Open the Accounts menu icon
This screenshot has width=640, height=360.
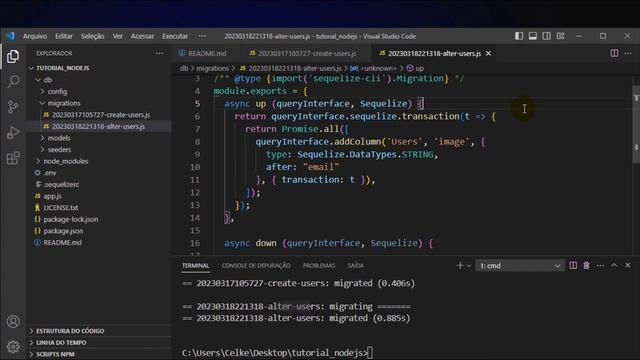(13, 322)
